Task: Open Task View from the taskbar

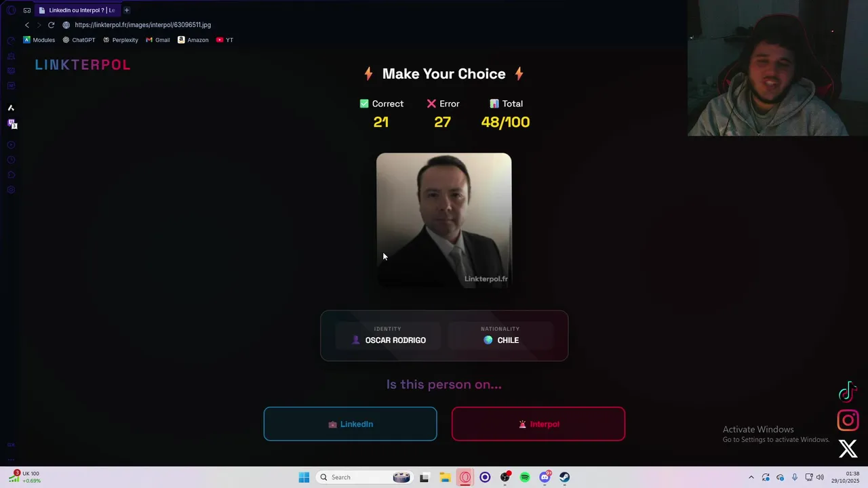Action: (425, 477)
